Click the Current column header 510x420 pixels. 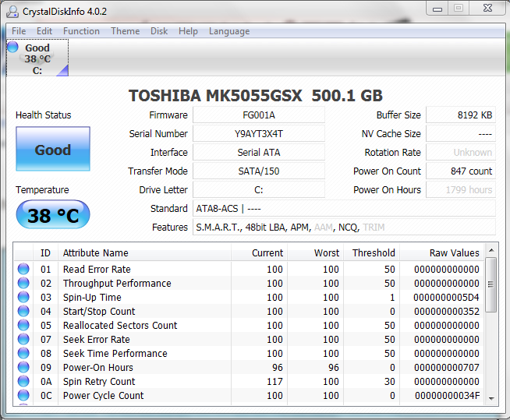coord(259,253)
